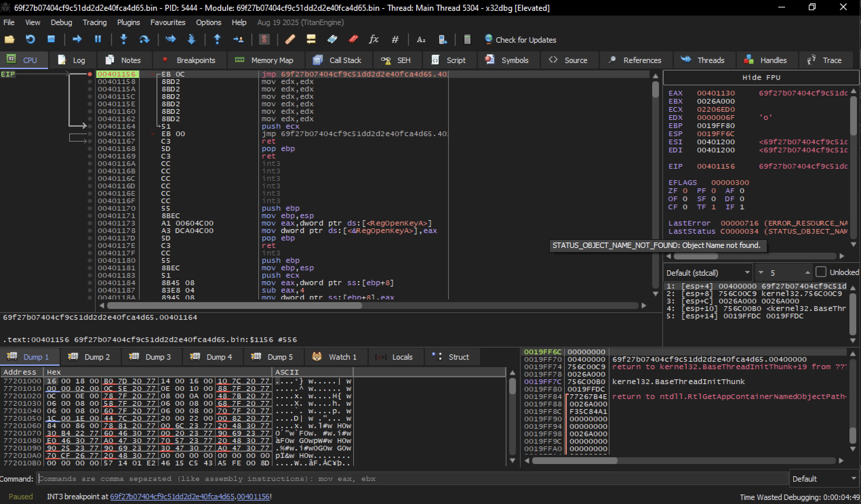Open the calculator toolbar icon
Screen dimensions: 861x504
467,40
